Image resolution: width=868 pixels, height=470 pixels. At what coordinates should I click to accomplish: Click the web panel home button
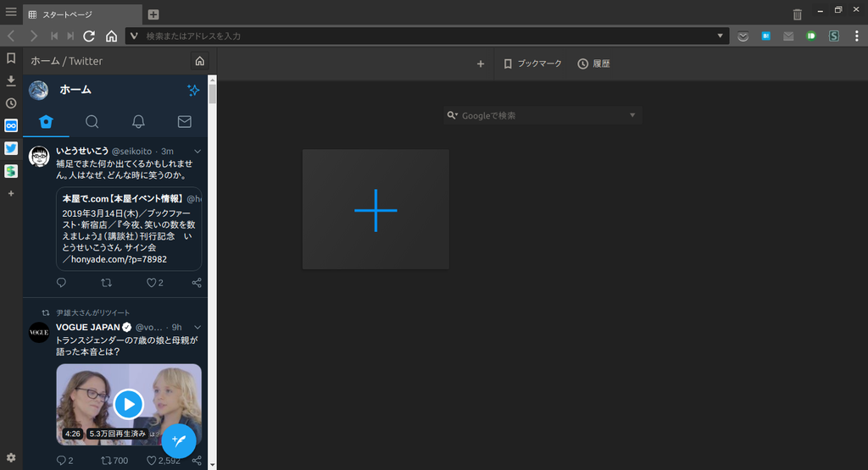click(x=200, y=61)
